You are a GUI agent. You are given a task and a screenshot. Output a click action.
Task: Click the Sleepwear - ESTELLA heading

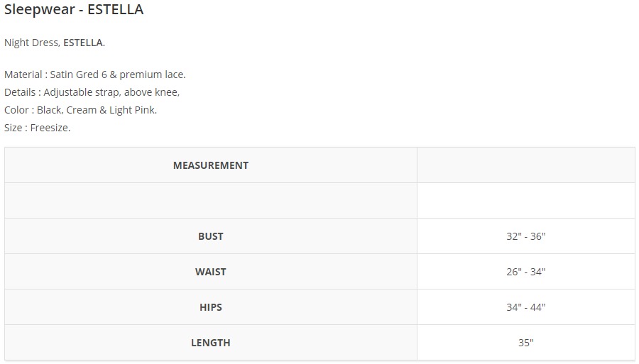74,9
